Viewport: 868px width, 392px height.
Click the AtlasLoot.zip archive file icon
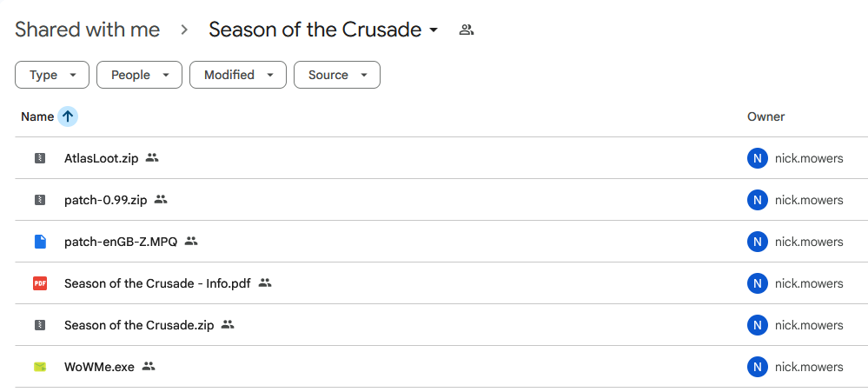[x=39, y=158]
